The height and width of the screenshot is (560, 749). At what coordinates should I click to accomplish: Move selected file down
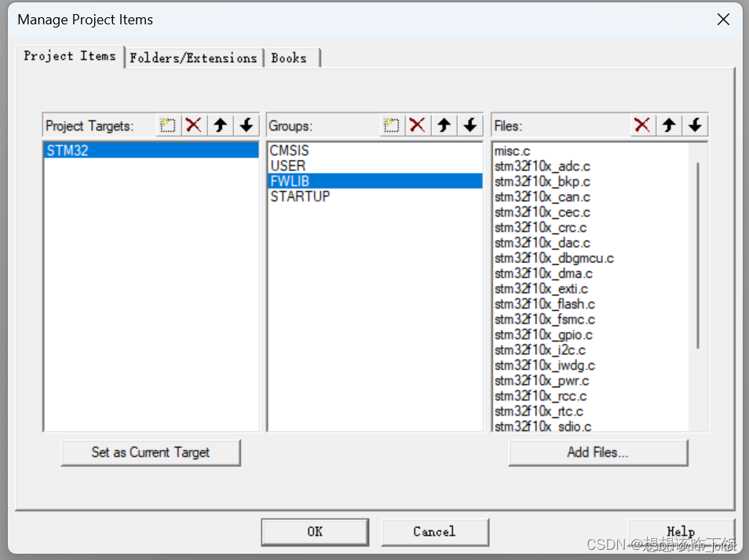695,126
